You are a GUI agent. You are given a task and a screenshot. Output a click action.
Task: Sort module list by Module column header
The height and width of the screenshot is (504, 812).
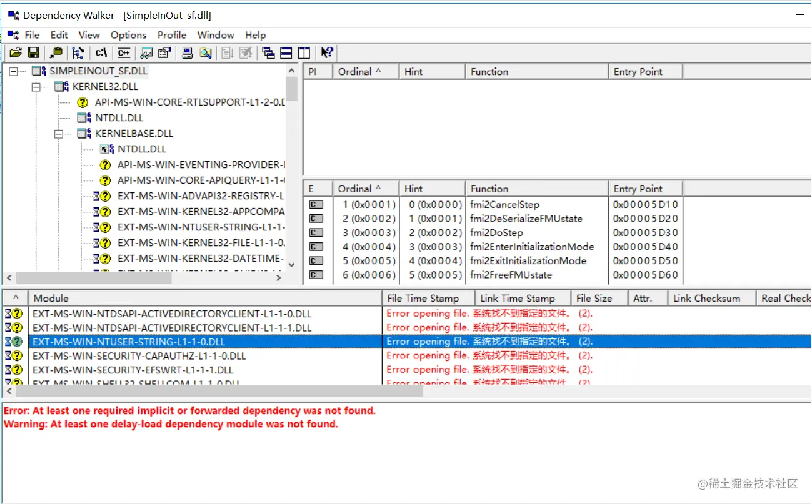tap(205, 299)
